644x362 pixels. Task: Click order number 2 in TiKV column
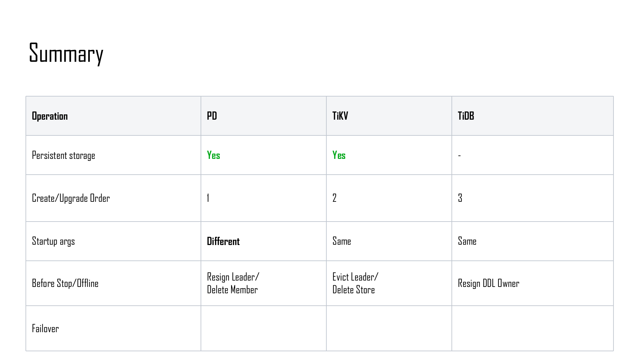[x=334, y=198]
